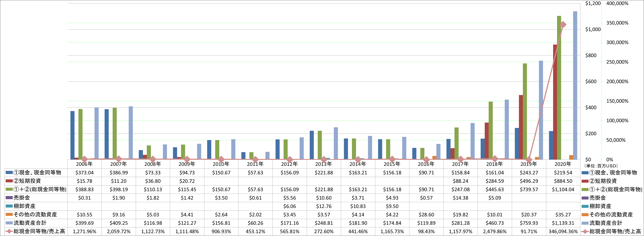
Task: Click the $14.38 accounts receivable value for 2017年
Action: tap(460, 198)
